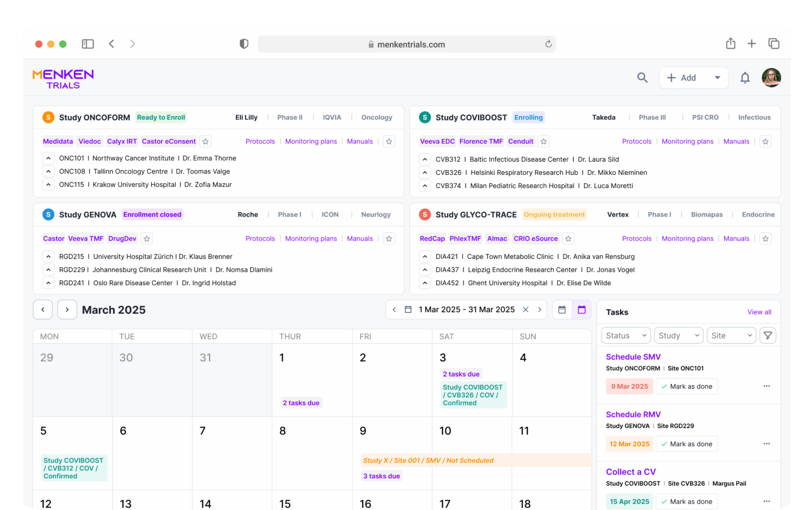Click View all in Tasks panel

tap(759, 312)
